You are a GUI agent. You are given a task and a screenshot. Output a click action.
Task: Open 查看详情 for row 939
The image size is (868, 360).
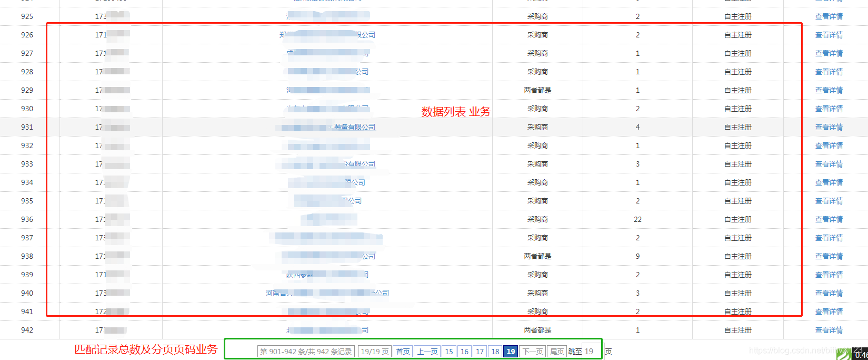[x=829, y=275]
